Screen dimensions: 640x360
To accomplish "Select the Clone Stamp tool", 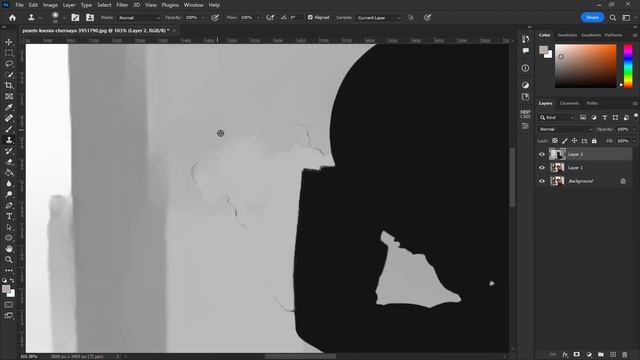I will coord(9,140).
